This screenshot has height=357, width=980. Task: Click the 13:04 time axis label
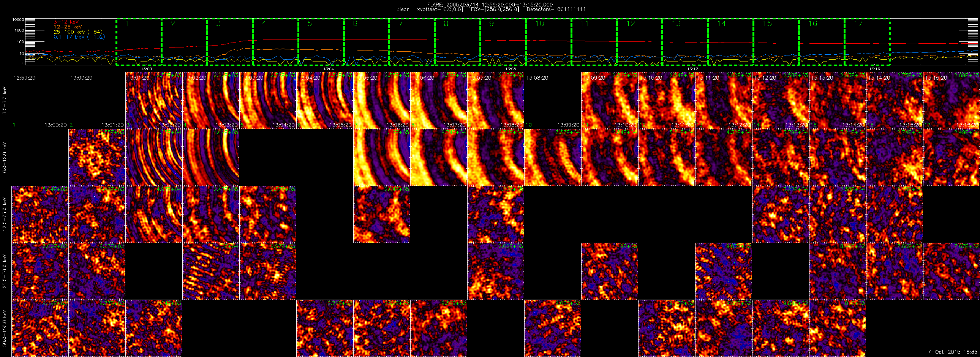[x=329, y=69]
